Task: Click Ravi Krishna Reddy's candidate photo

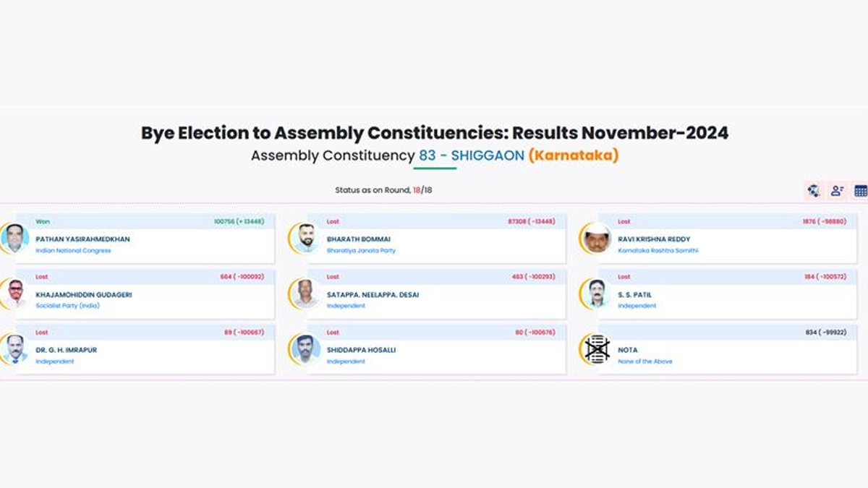Action: pos(597,238)
